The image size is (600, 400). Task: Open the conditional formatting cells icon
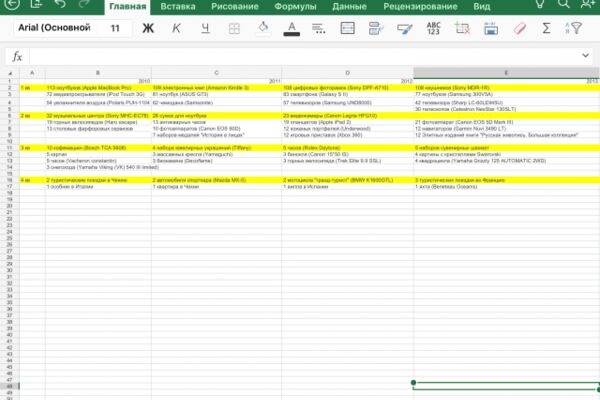coord(376,28)
